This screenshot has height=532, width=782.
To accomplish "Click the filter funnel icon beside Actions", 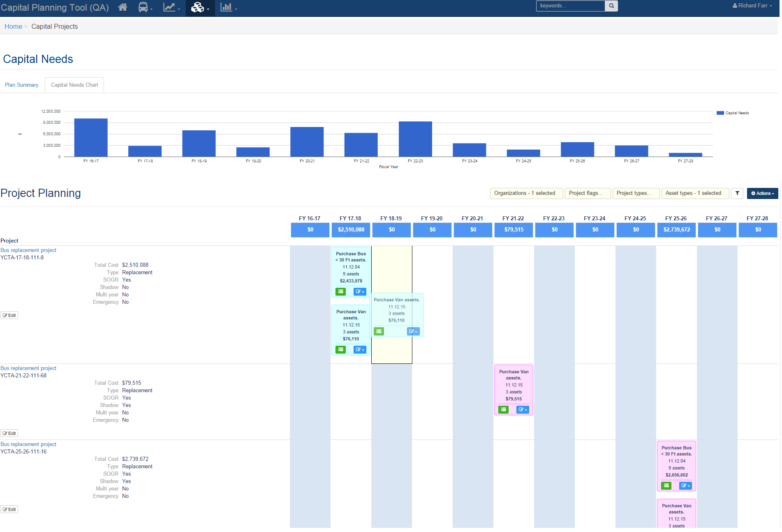I will click(737, 193).
